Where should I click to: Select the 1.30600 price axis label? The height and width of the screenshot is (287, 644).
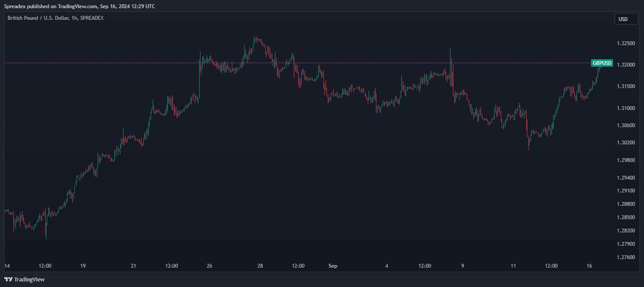point(625,125)
